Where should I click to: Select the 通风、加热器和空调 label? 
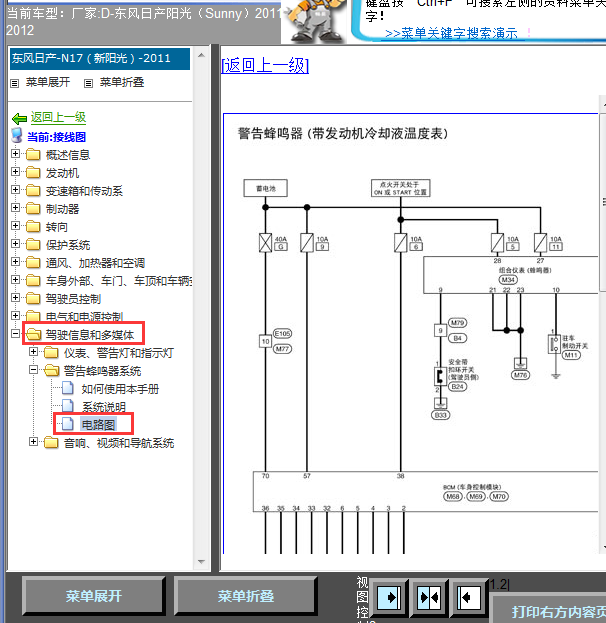click(95, 263)
